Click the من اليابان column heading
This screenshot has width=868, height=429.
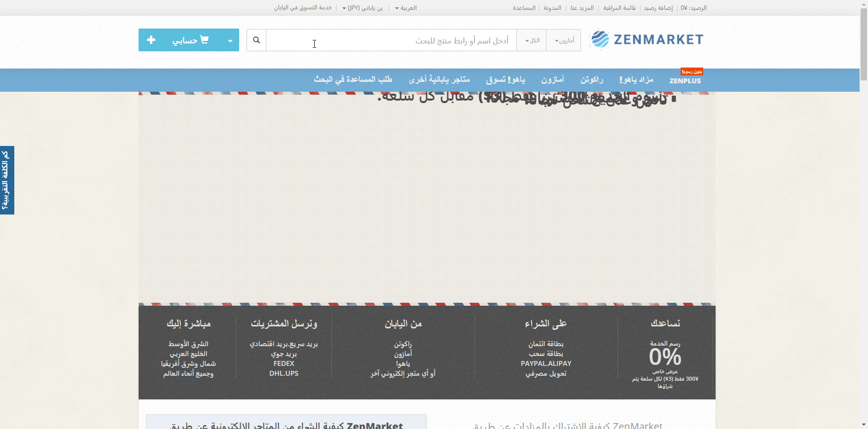tap(403, 323)
